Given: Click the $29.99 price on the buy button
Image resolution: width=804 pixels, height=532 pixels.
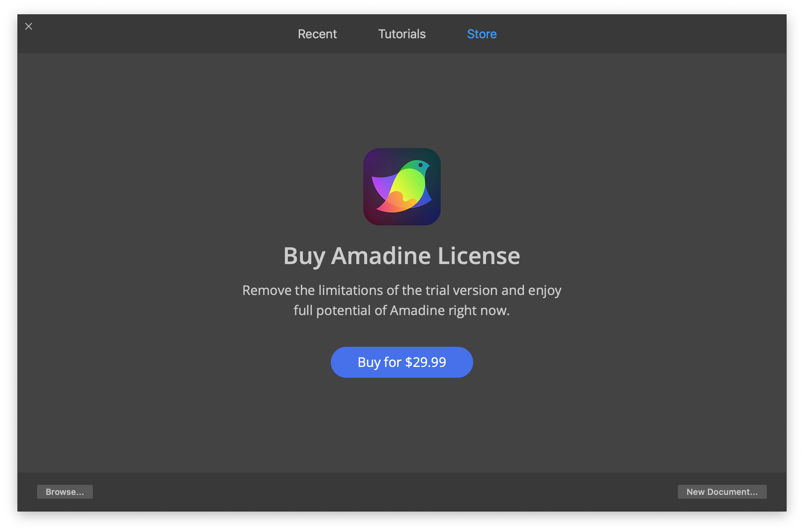Looking at the screenshot, I should click(425, 362).
